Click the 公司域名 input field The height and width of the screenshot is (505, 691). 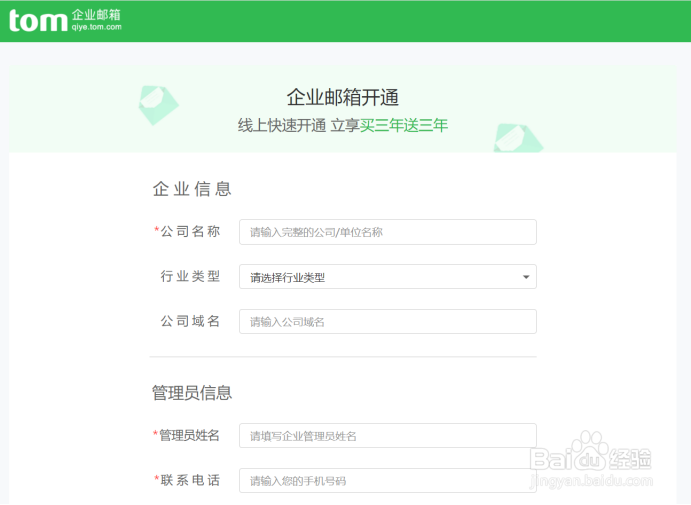[388, 322]
